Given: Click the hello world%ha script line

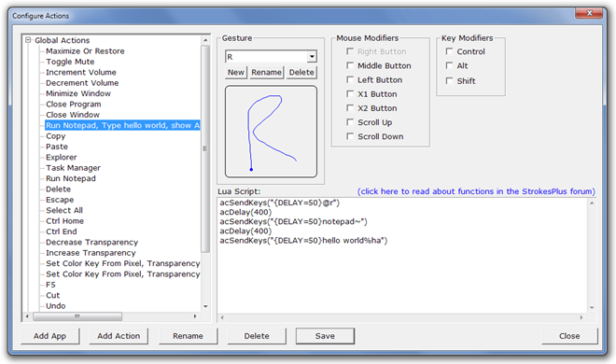Looking at the screenshot, I should [x=303, y=240].
